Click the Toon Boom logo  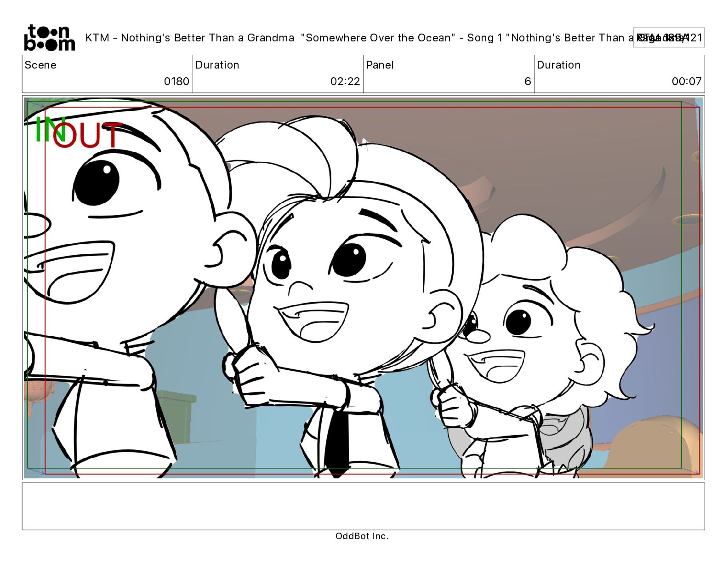[x=49, y=38]
